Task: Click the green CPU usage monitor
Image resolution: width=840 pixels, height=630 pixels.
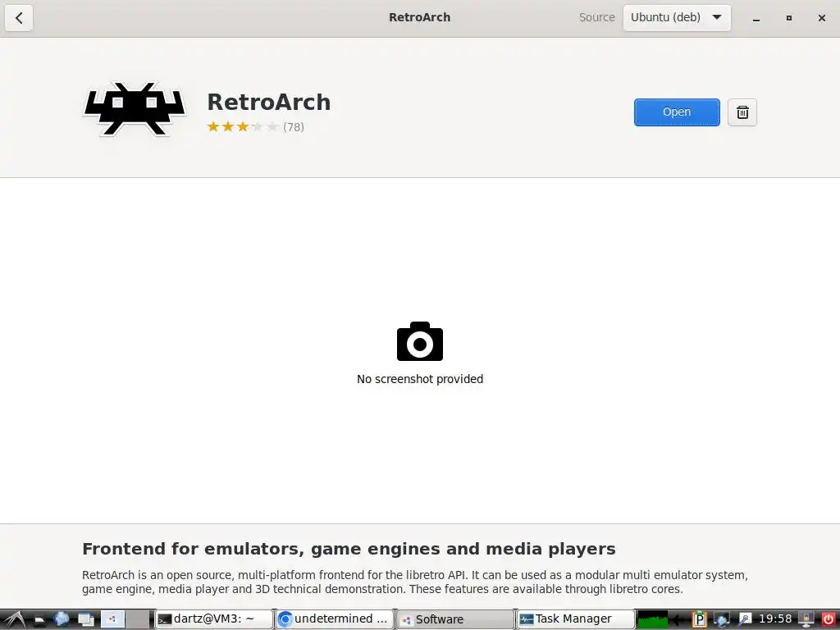Action: (x=652, y=620)
